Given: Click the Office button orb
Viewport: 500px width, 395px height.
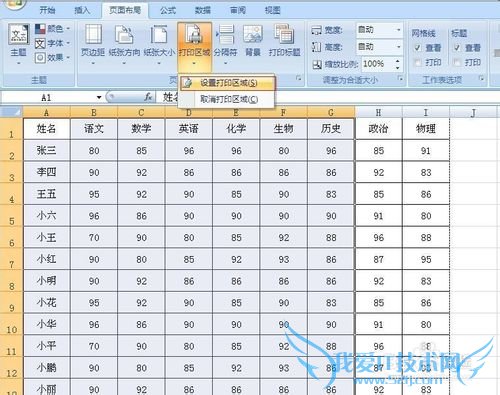Looking at the screenshot, I should click(15, 4).
